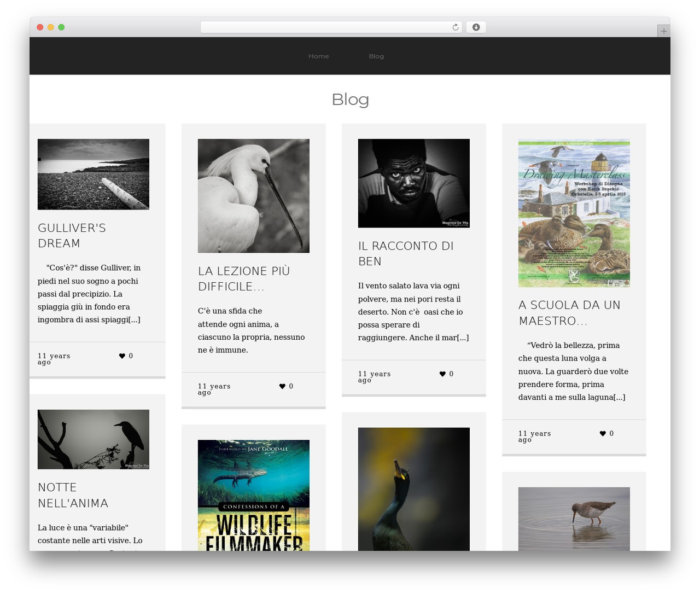
Task: Open A Scuola da un Maestro title
Action: pyautogui.click(x=569, y=313)
